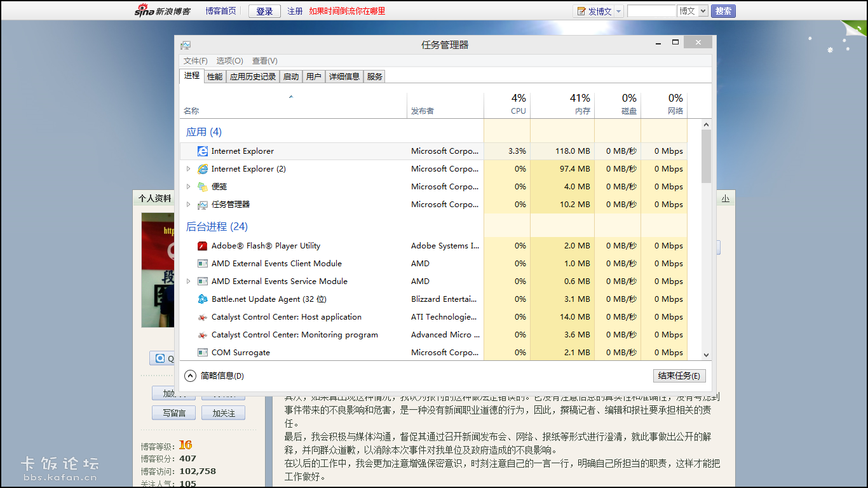Click the scrollbar up arrow in process list
Image resolution: width=868 pixels, height=488 pixels.
point(706,124)
